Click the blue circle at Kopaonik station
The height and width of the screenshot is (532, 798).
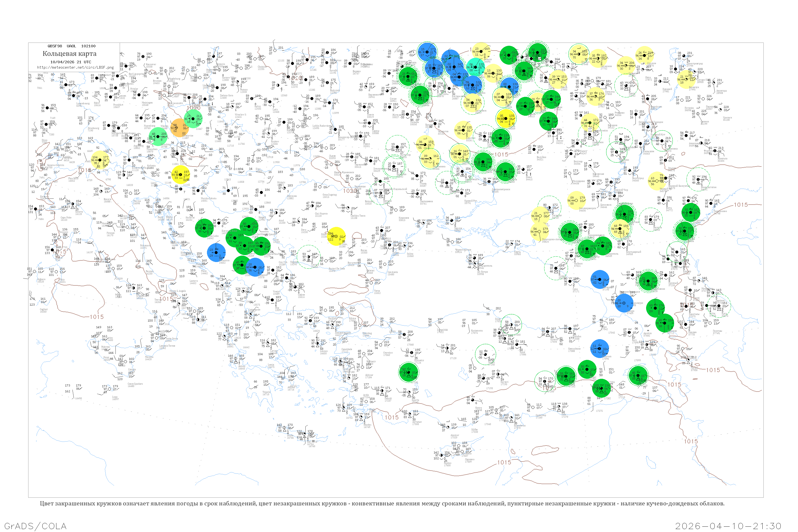coord(255,267)
